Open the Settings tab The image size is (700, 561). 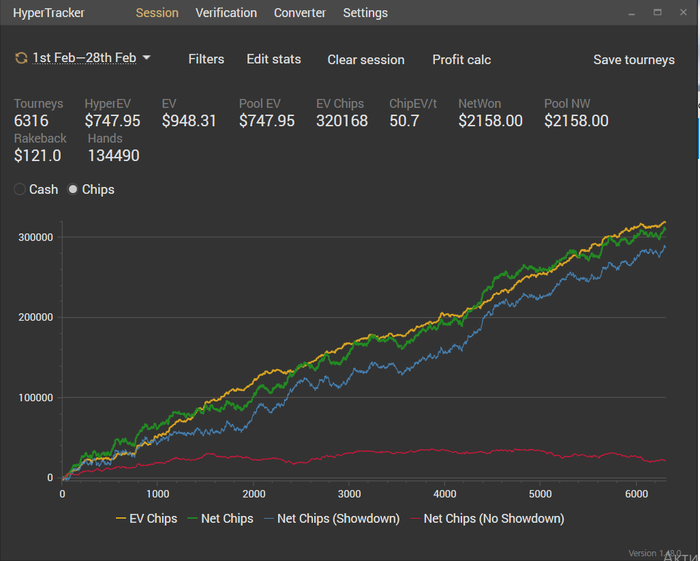[x=365, y=13]
